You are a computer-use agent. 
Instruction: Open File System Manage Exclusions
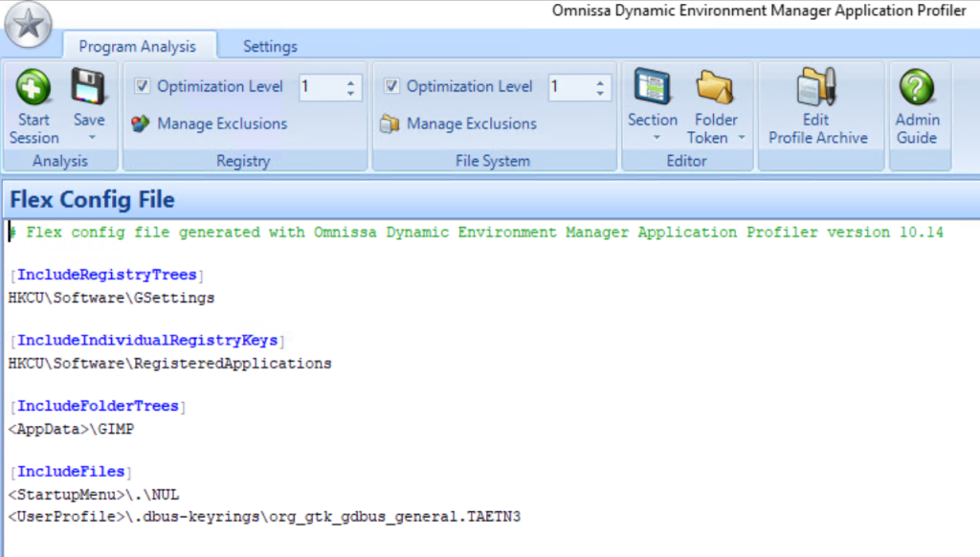click(471, 123)
